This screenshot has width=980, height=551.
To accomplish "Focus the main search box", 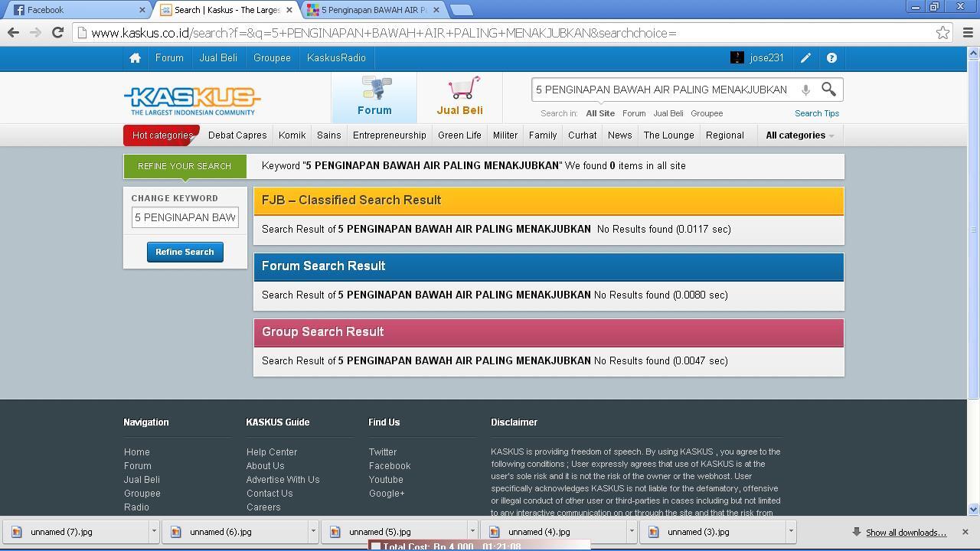I will [663, 90].
